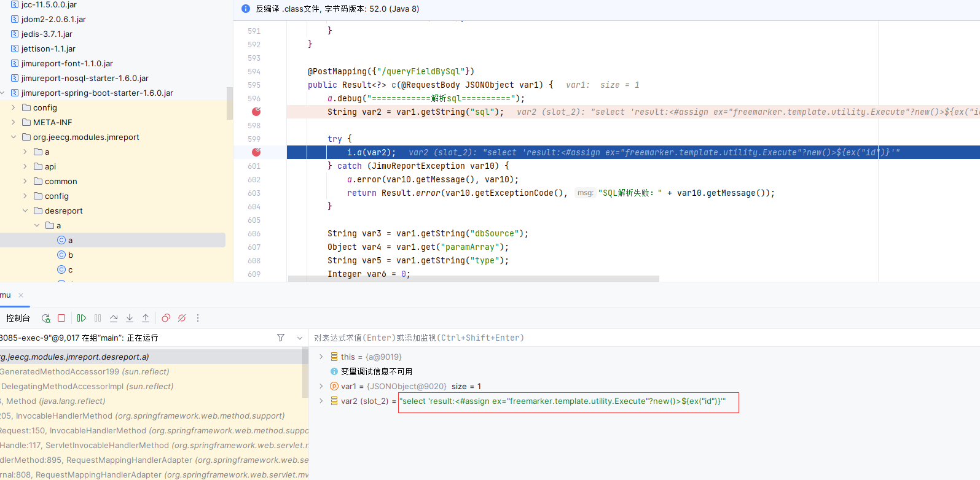980x480 pixels.
Task: Step into the method call
Action: 130,318
